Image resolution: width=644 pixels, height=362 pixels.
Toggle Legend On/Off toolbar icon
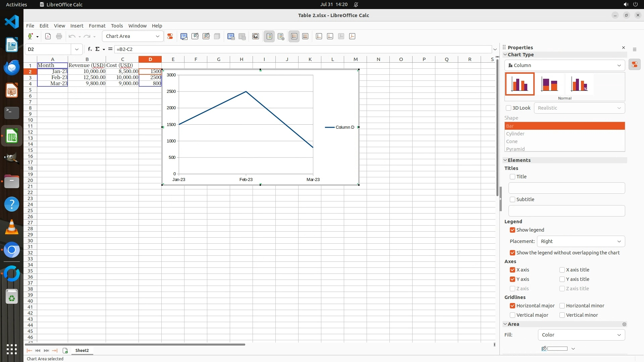pos(269,37)
